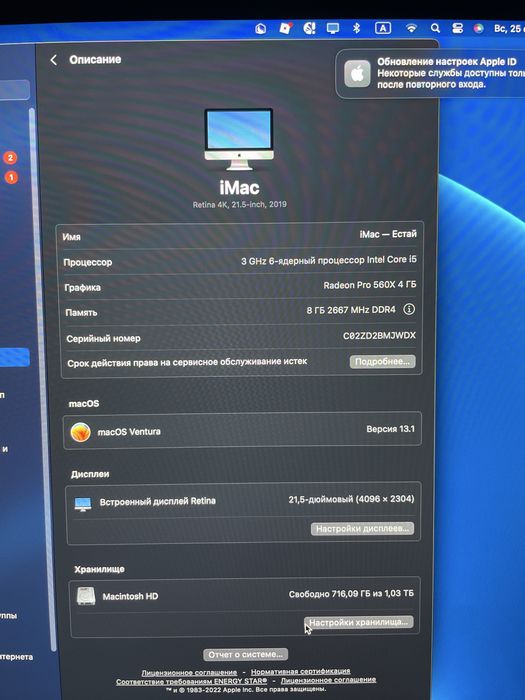Click the 'Встроенный дисплей Retina' label
This screenshot has height=700, width=525.
[158, 501]
